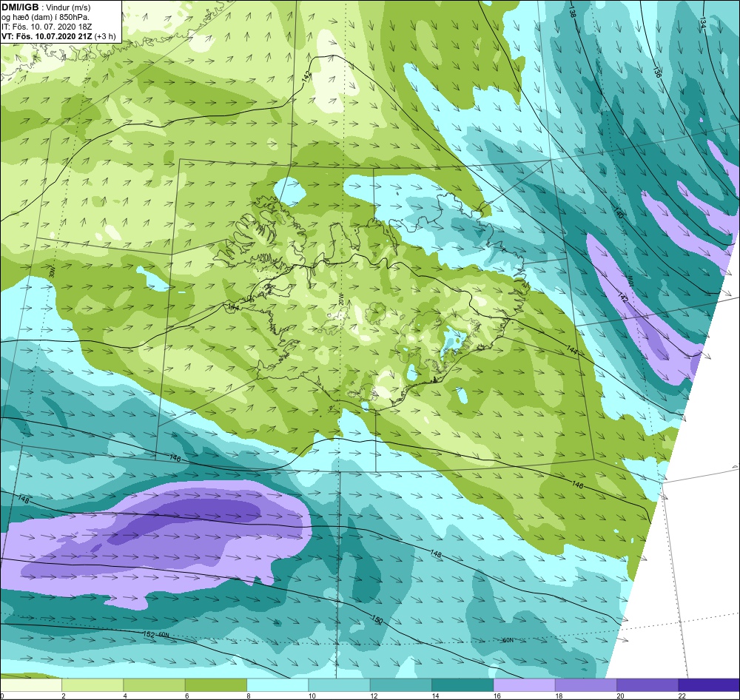Click the '148' contour label near left edge
This screenshot has width=740, height=700.
coord(23,499)
